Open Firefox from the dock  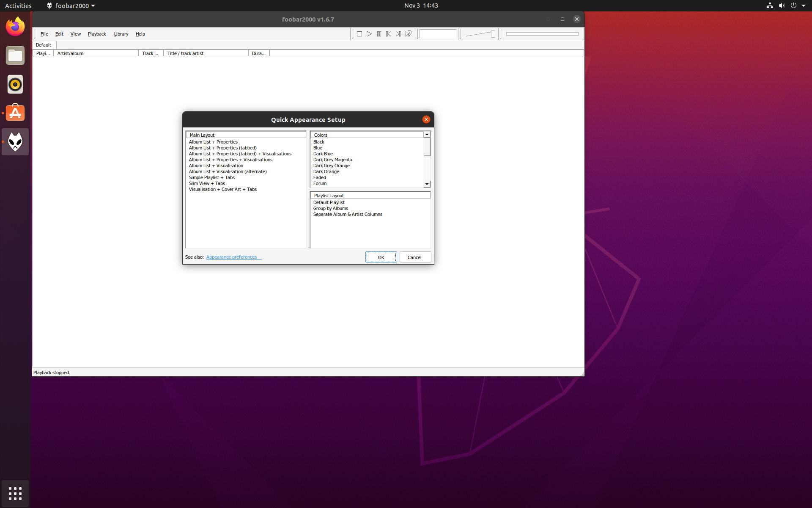pos(15,27)
